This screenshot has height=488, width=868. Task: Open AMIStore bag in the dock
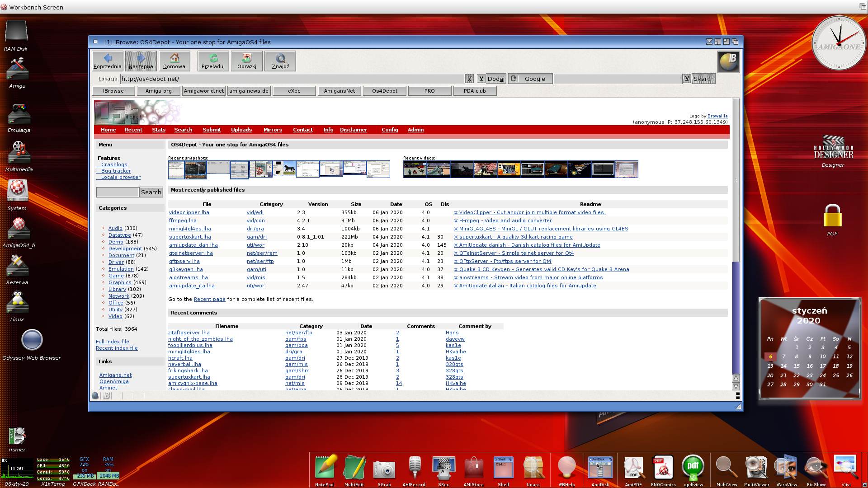pos(474,470)
